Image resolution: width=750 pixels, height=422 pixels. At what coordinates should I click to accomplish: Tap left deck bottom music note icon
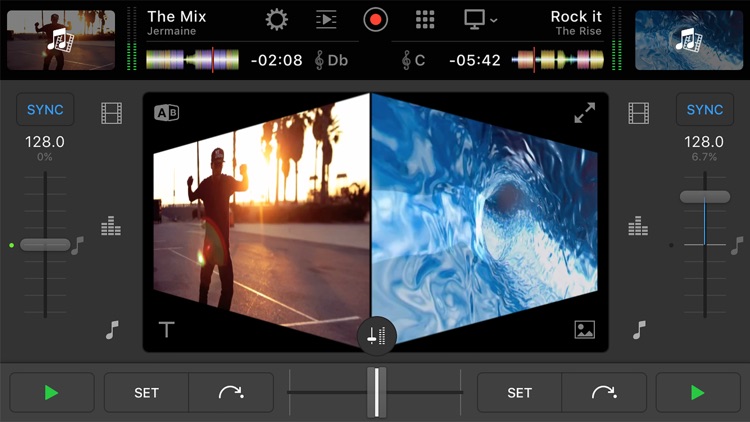(x=112, y=330)
